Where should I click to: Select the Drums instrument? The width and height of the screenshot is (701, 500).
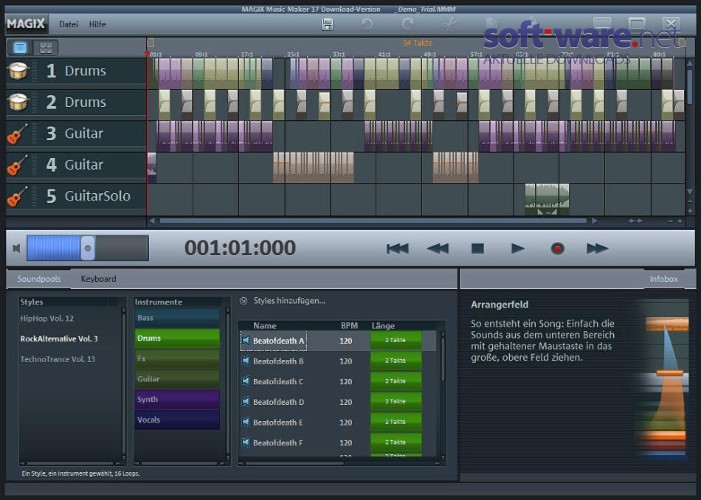177,339
